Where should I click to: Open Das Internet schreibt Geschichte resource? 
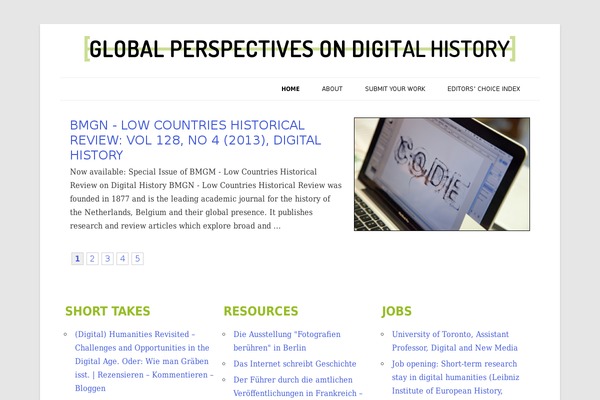295,364
